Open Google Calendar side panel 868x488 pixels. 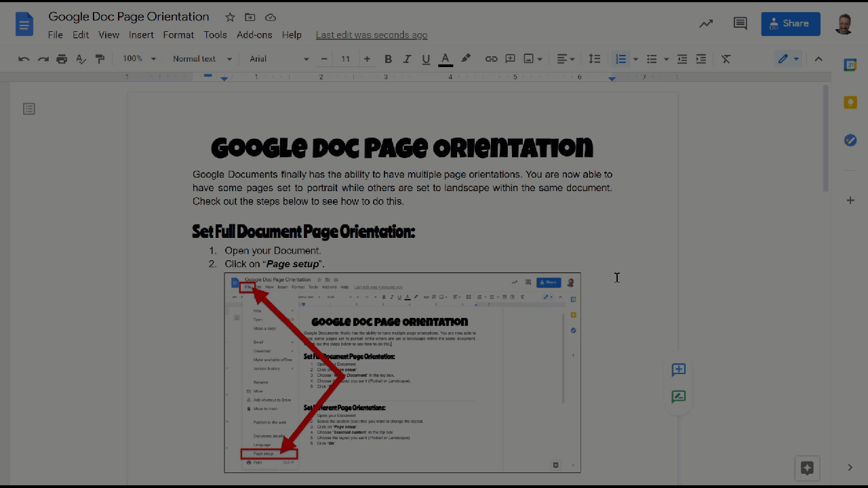coord(850,65)
